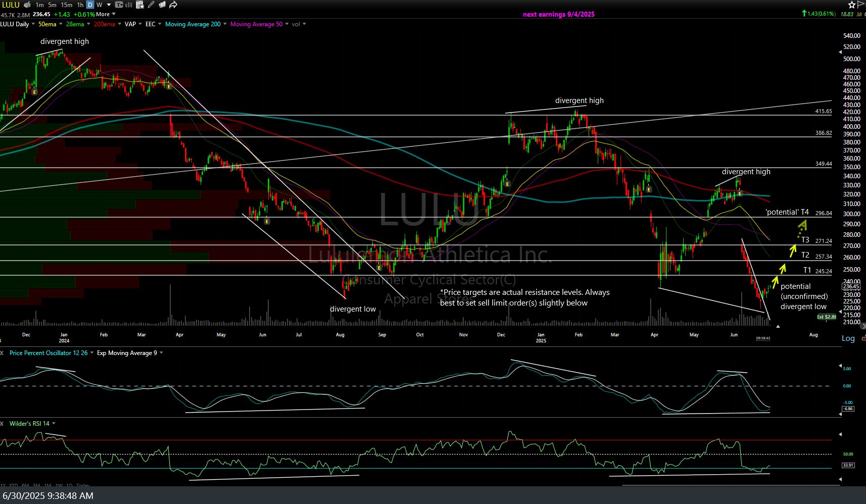Open the share arrow icon

click(173, 5)
